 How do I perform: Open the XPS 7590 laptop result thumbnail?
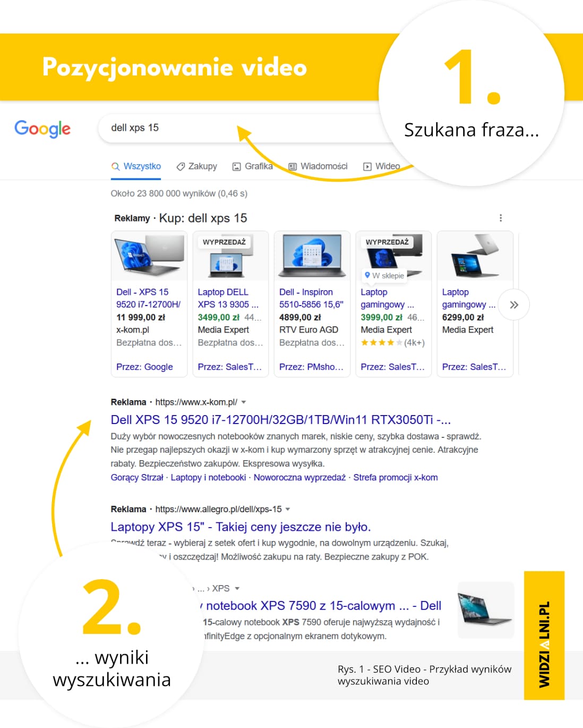tap(486, 610)
